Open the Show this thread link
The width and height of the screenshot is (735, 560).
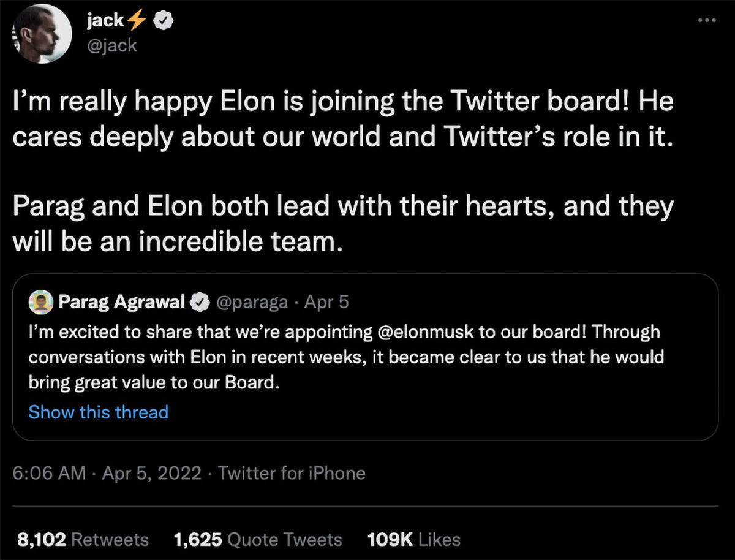point(98,412)
